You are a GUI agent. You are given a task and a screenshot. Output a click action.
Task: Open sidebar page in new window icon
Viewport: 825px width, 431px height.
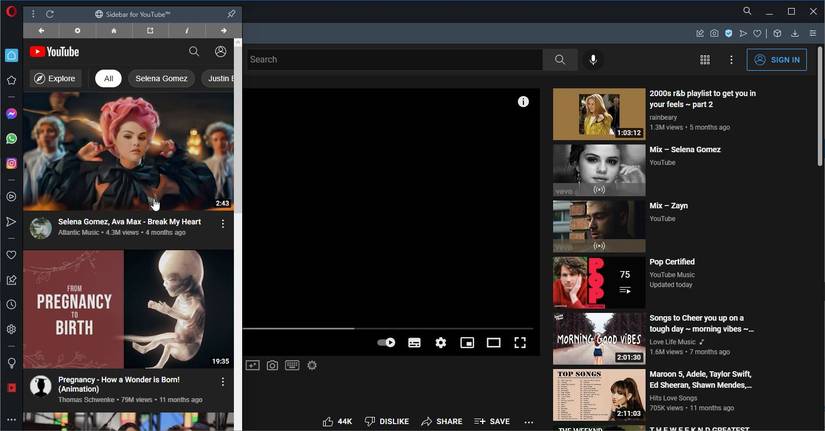click(x=150, y=31)
